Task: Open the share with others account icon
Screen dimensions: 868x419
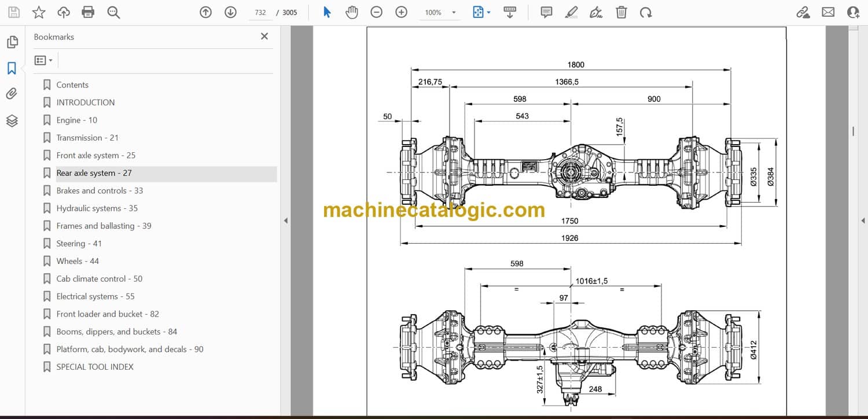Action: [853, 12]
